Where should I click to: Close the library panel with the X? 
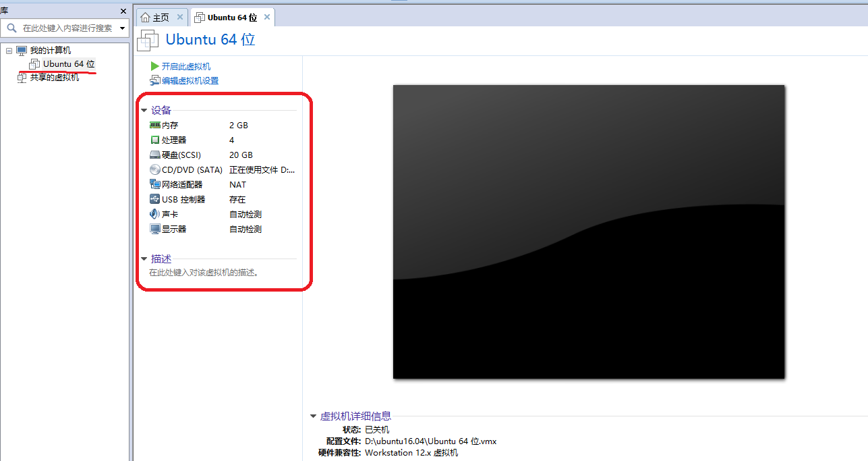(123, 11)
